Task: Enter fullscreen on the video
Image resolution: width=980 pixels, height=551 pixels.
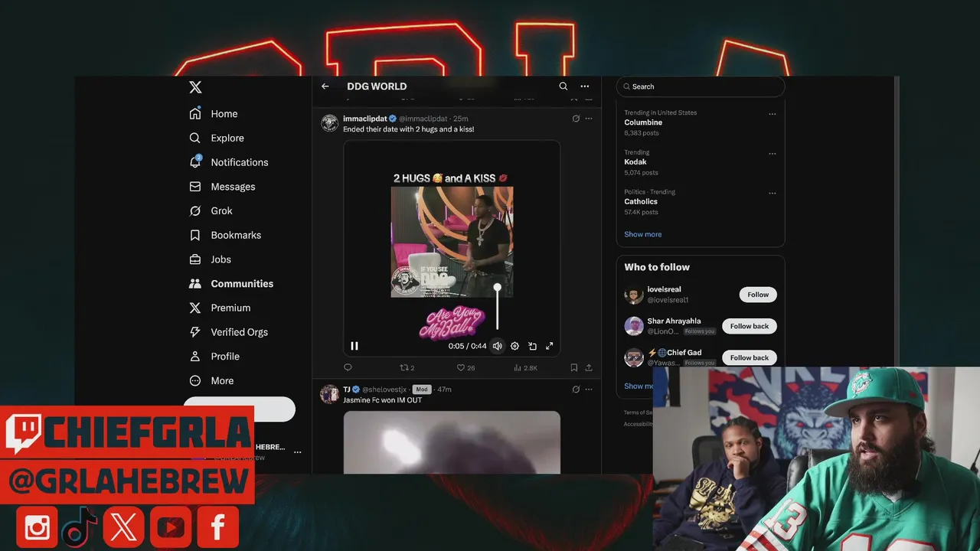Action: (549, 346)
